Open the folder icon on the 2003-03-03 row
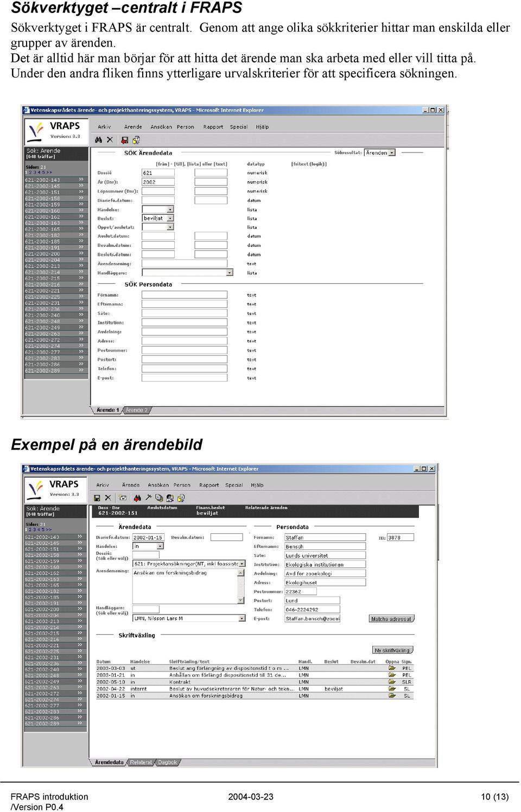Image resolution: width=521 pixels, height=812 pixels. pyautogui.click(x=392, y=668)
